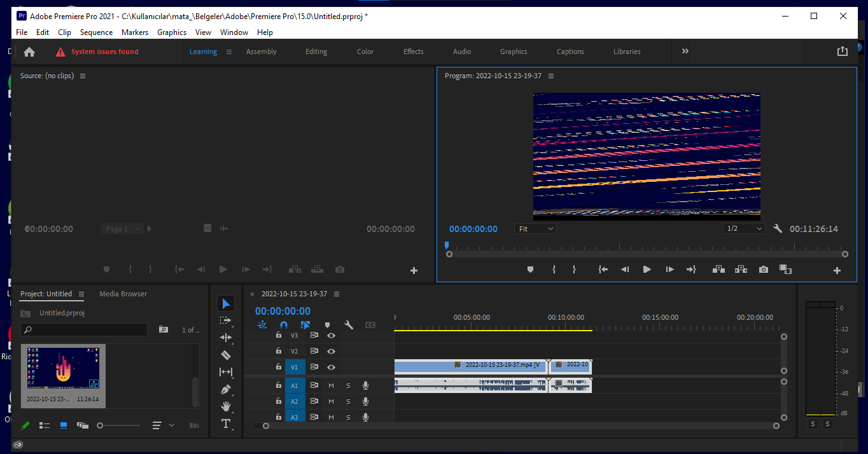Toggle lock on track V2
This screenshot has height=454, width=868.
pyautogui.click(x=278, y=351)
